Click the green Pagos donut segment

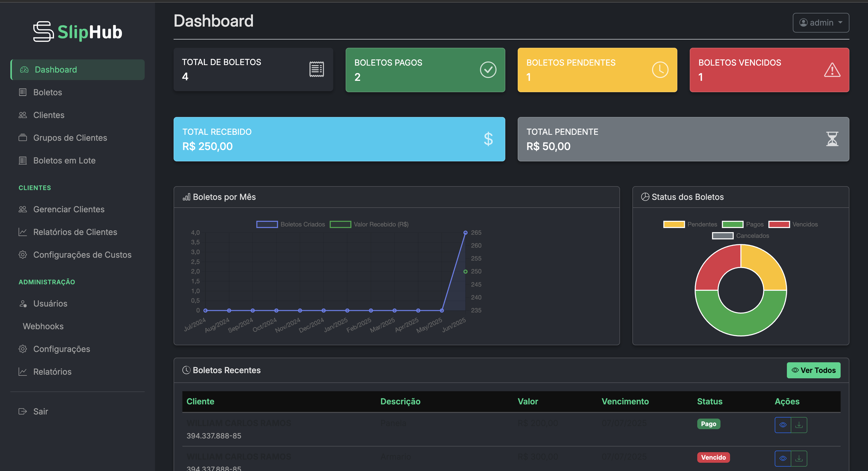740,324
